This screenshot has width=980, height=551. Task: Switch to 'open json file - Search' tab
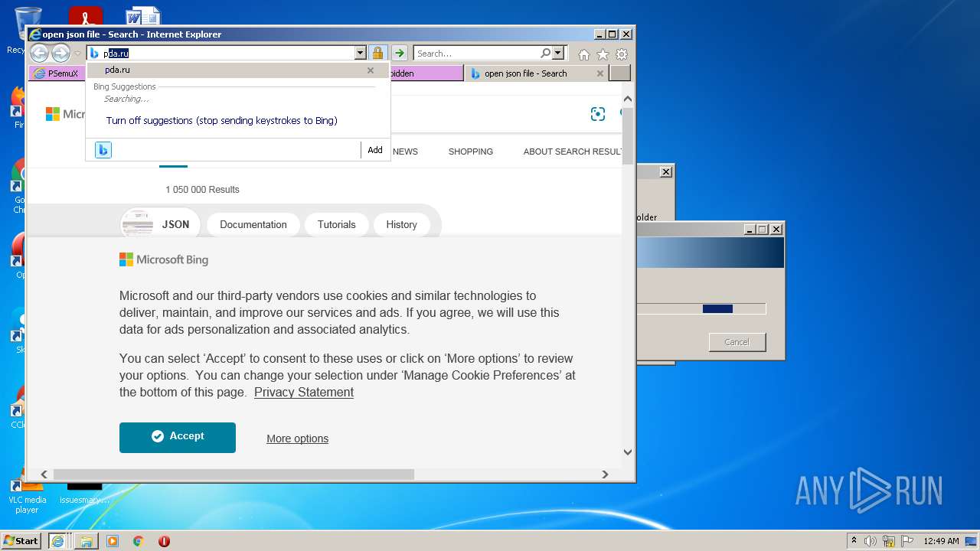526,73
